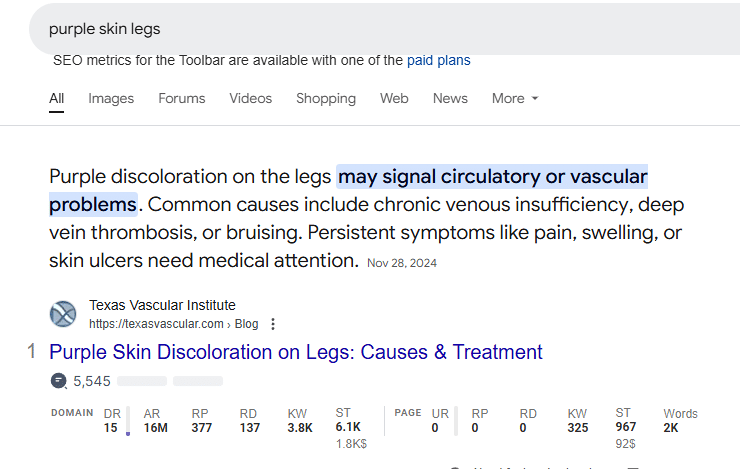740x469 pixels.
Task: Open the News tab
Action: (450, 98)
